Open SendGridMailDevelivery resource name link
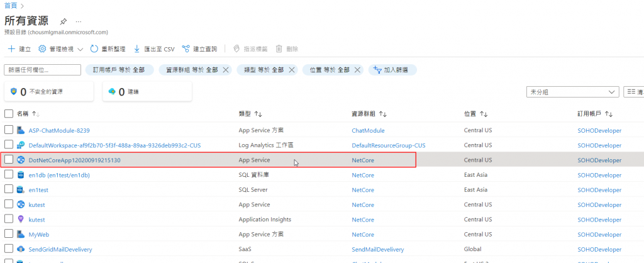 [x=60, y=249]
